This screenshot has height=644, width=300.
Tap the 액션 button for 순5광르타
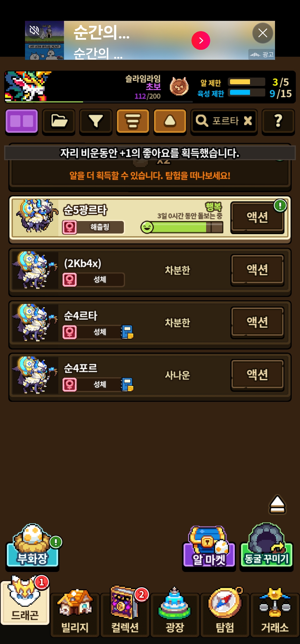click(257, 217)
